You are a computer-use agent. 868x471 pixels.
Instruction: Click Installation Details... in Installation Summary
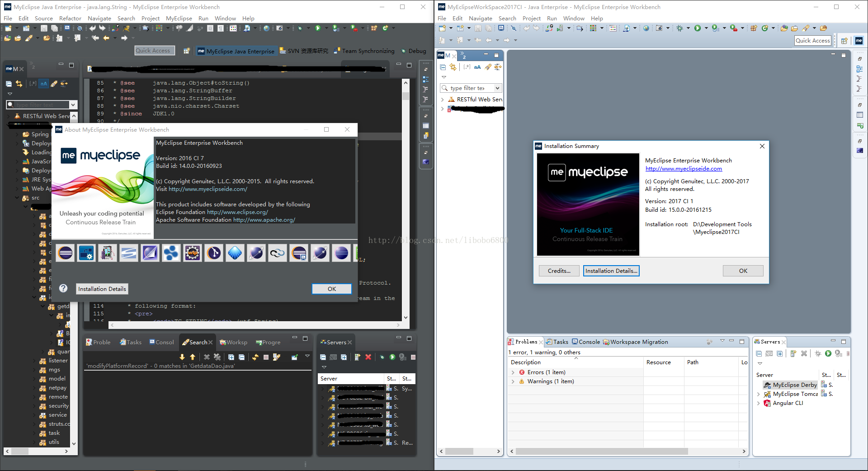coord(611,271)
